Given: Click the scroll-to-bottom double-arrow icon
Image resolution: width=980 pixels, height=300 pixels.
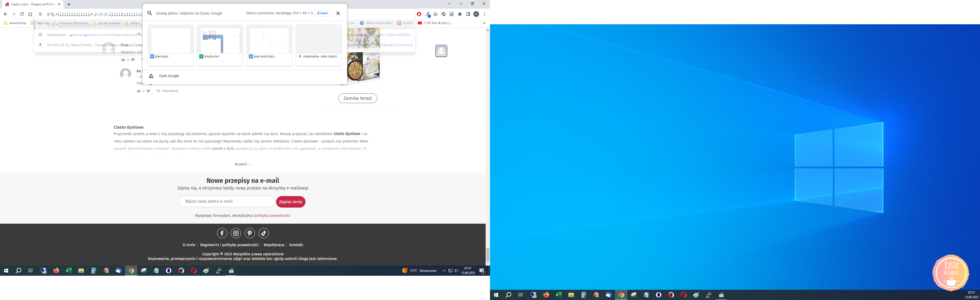Looking at the screenshot, I should click(441, 51).
